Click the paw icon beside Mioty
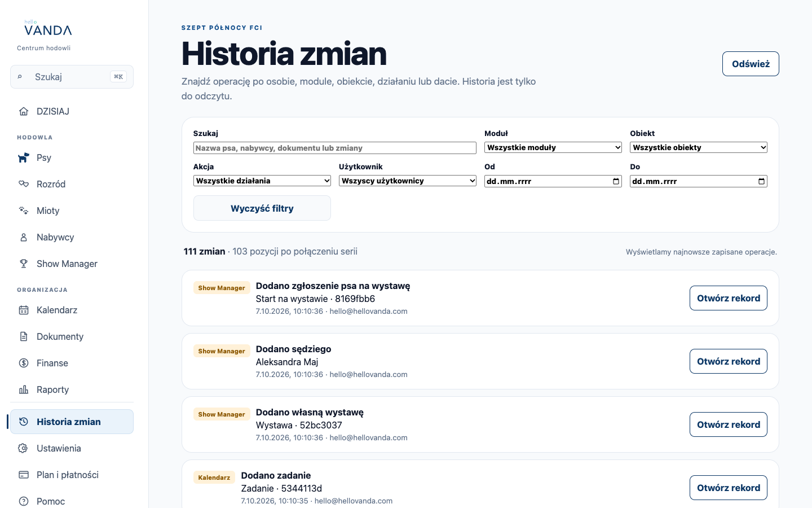 [24, 211]
